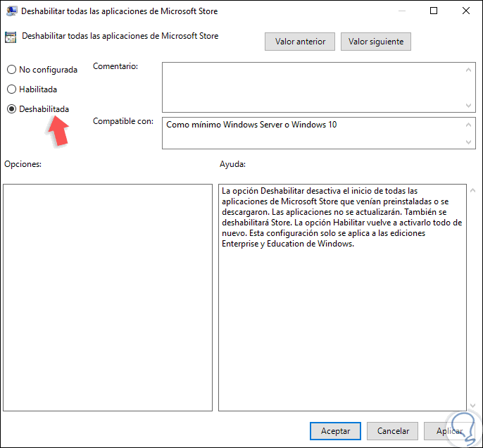Screen dimensions: 483x448
Task: Minimize the policy dialog window
Action: (x=401, y=11)
